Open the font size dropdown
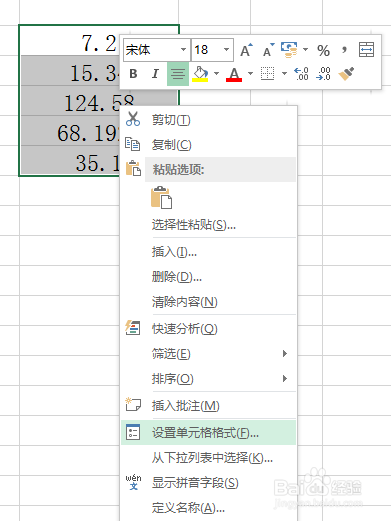 (x=227, y=50)
